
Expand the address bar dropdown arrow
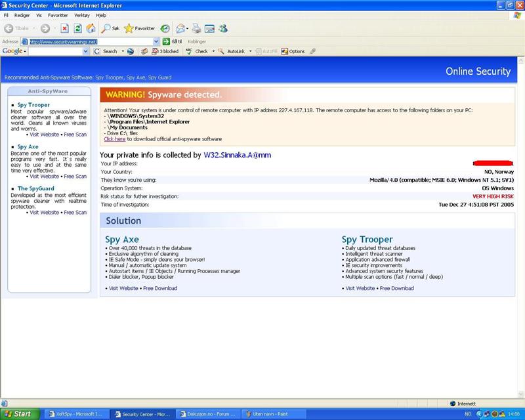point(156,41)
